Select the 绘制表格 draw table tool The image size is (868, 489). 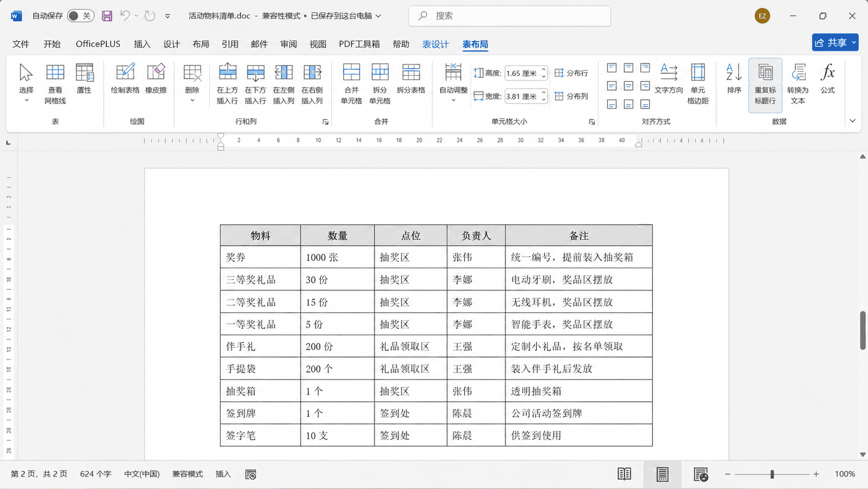point(125,78)
